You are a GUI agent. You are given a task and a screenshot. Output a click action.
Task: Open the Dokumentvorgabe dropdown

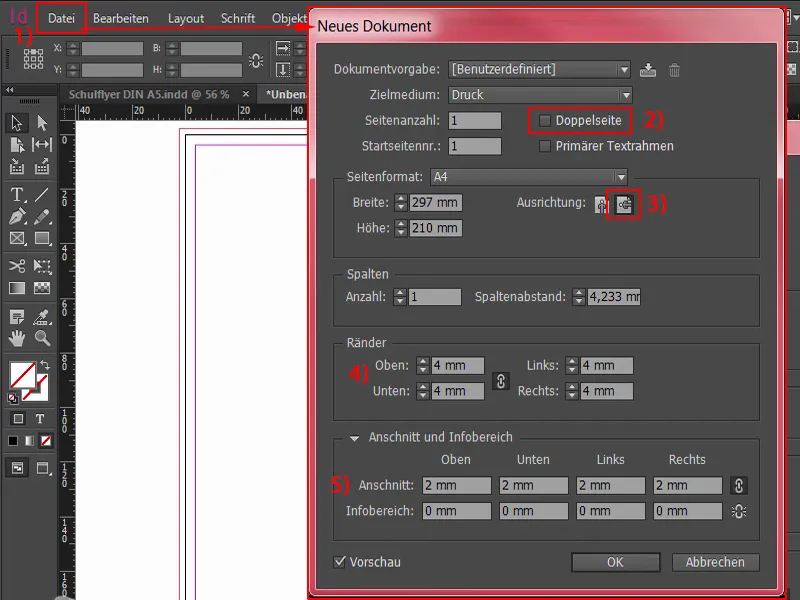(539, 69)
